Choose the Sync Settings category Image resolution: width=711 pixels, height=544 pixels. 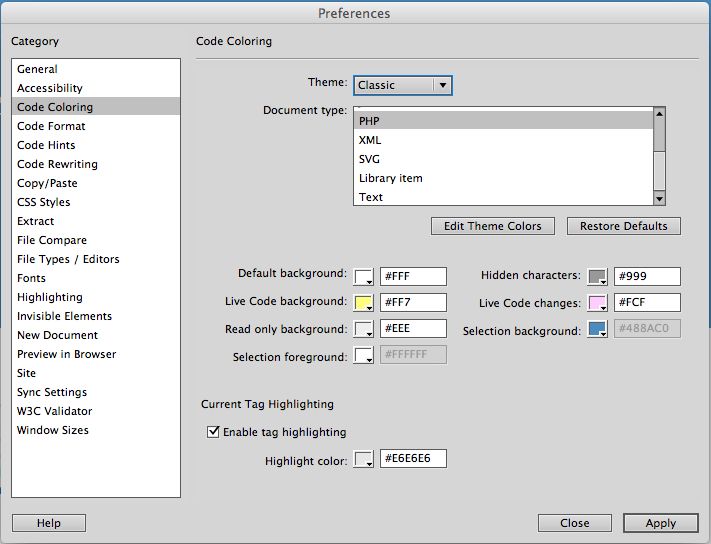(x=96, y=393)
